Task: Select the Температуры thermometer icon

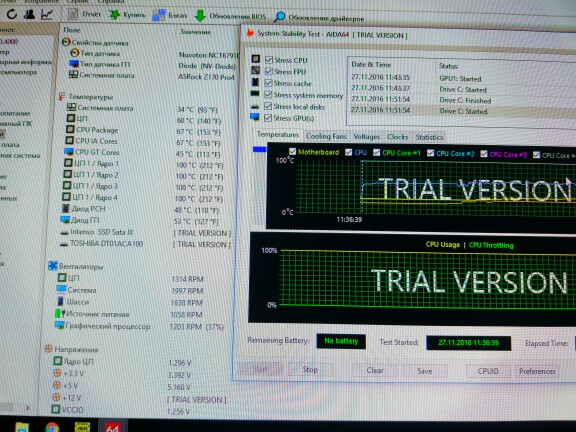Action: (61, 97)
